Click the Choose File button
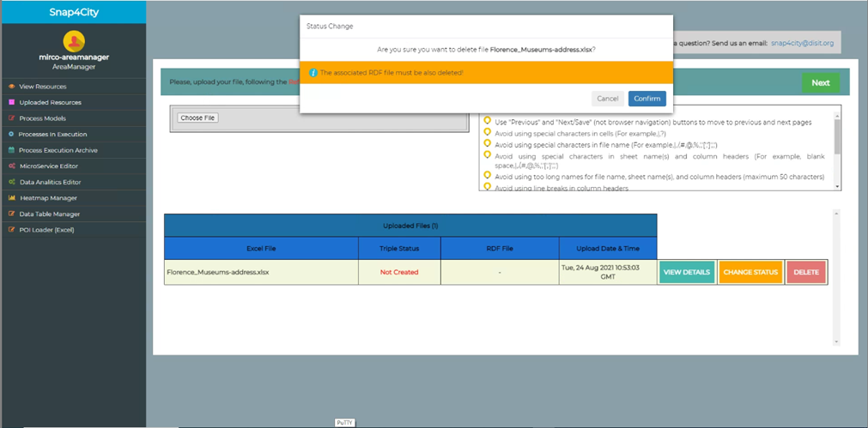This screenshot has height=428, width=868. pos(197,118)
